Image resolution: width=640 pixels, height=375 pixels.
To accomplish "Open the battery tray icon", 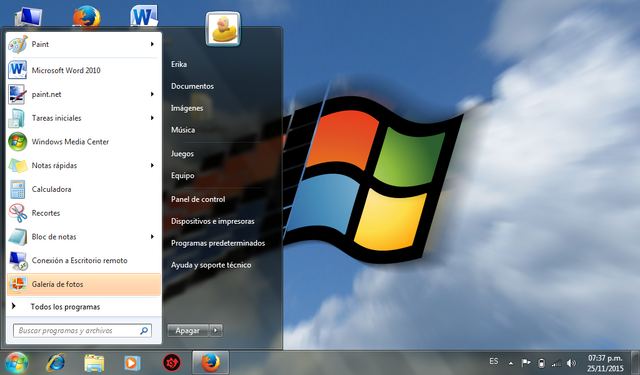I will click(541, 362).
